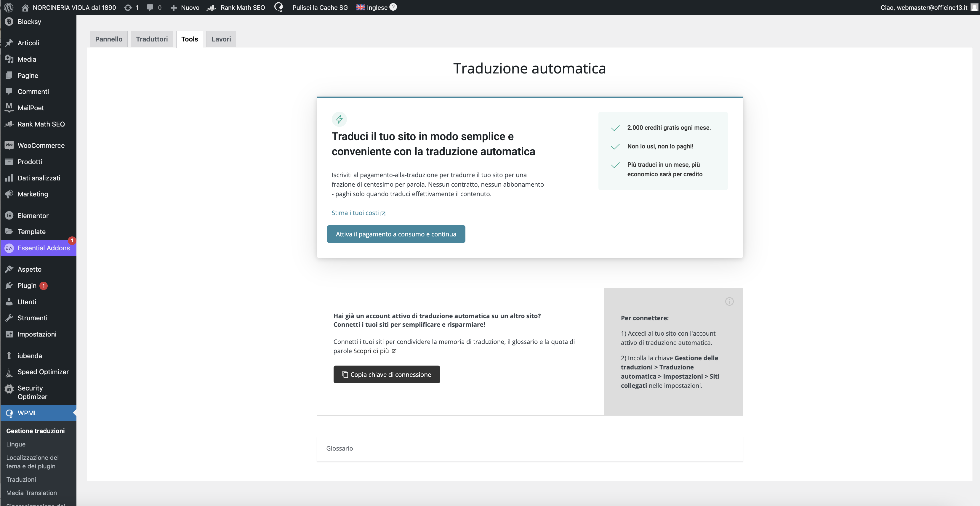Image resolution: width=980 pixels, height=506 pixels.
Task: Expand the Glossario section
Action: [x=530, y=449]
